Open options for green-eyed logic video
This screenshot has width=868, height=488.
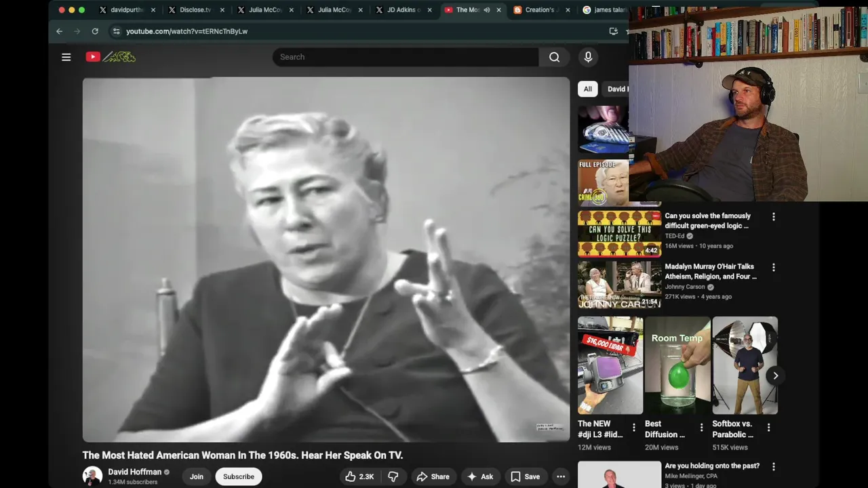[x=773, y=217]
